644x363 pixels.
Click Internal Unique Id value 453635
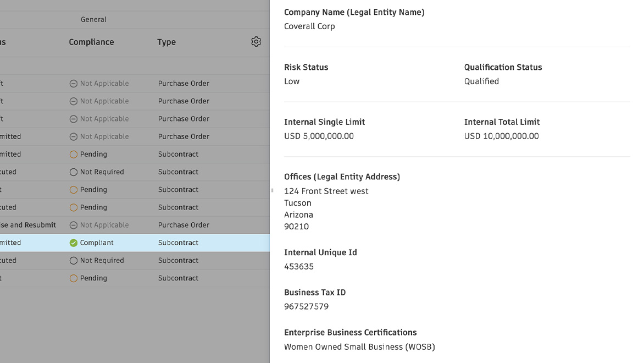coord(299,267)
